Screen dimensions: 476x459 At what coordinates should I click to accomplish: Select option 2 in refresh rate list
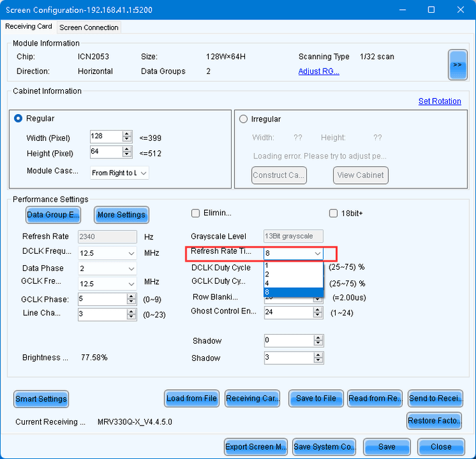[x=293, y=274]
